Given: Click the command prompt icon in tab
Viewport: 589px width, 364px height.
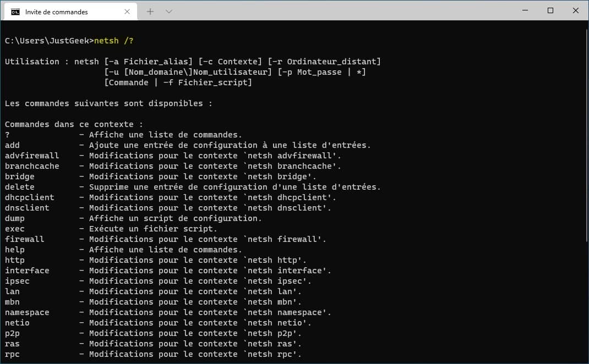Looking at the screenshot, I should pyautogui.click(x=15, y=12).
